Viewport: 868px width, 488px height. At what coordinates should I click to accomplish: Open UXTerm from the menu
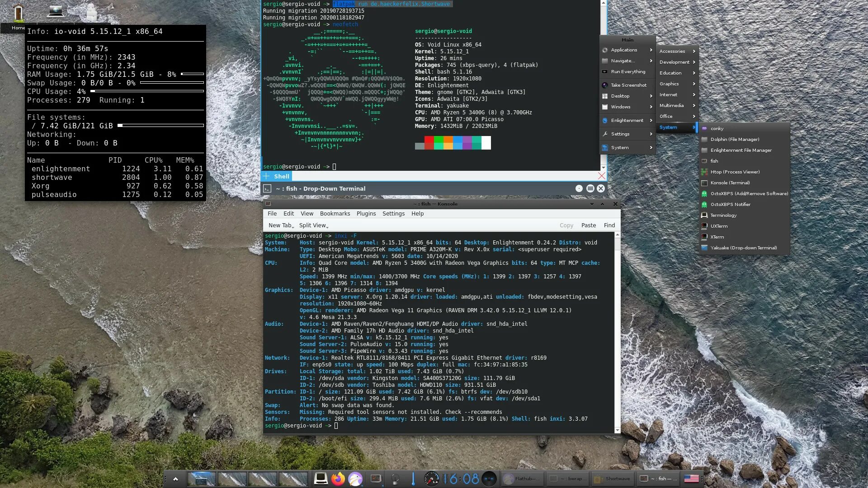(744, 226)
